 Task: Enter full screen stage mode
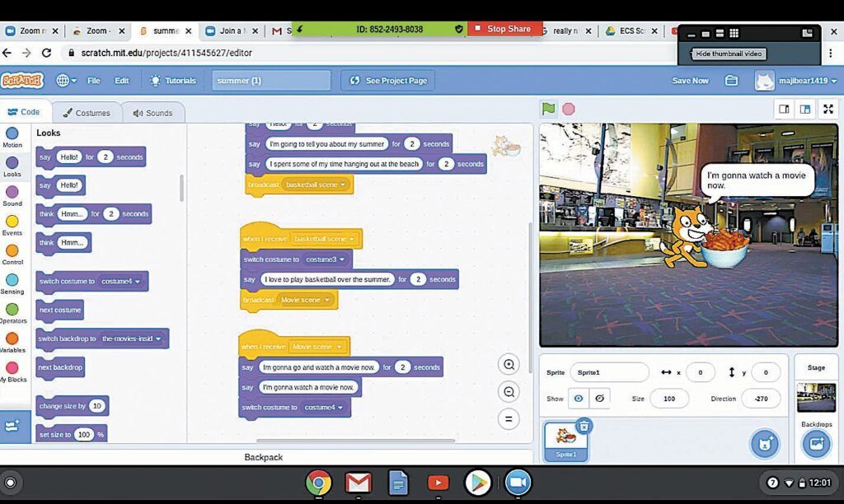point(828,110)
